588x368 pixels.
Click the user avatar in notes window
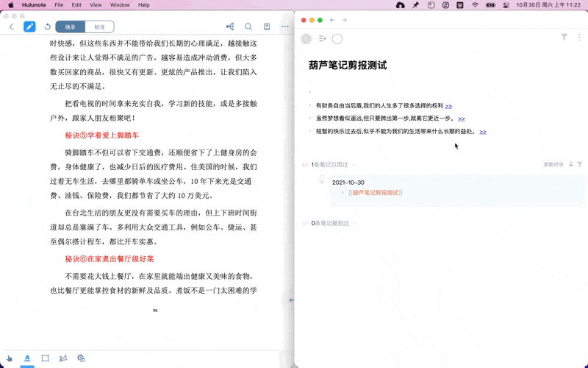coord(306,39)
